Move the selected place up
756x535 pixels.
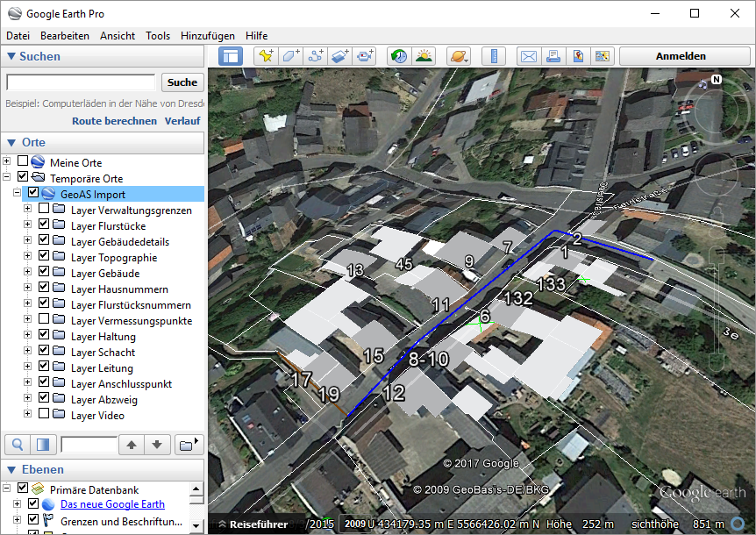tap(132, 445)
